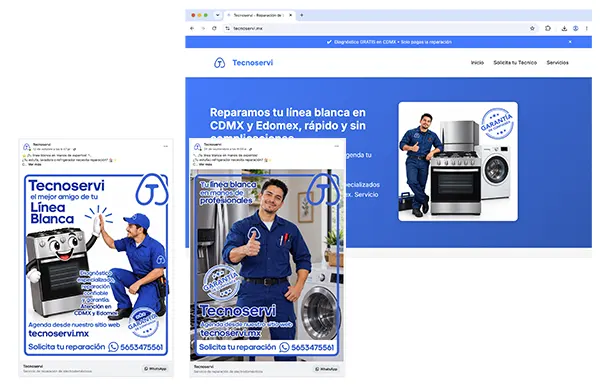Click Tecnoservi avatar on cartoon stove post
This screenshot has height=385, width=600.
click(26, 147)
